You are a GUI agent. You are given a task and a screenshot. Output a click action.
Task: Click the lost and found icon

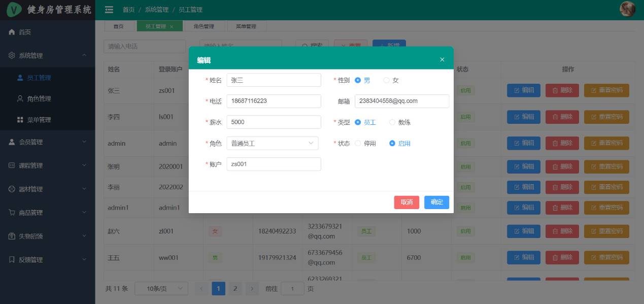tap(12, 237)
